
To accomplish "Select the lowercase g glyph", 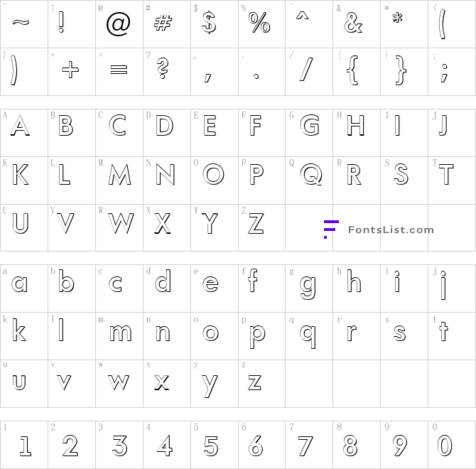I will 308,288.
